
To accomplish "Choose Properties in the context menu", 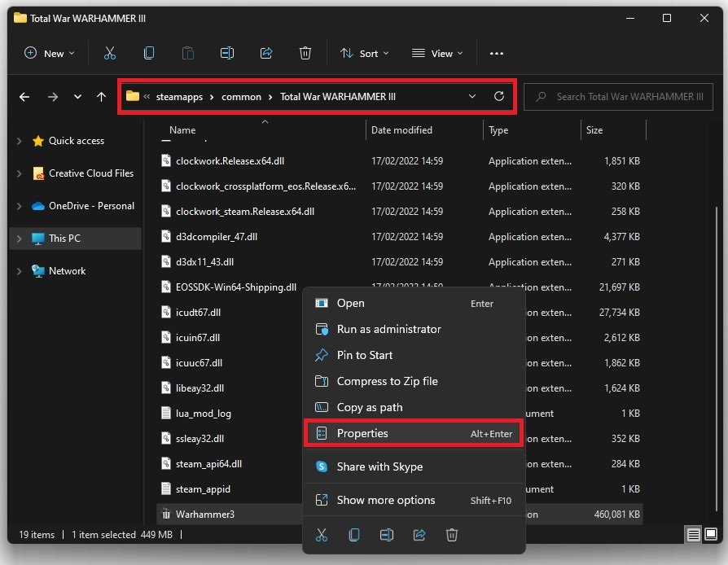I will pyautogui.click(x=414, y=433).
